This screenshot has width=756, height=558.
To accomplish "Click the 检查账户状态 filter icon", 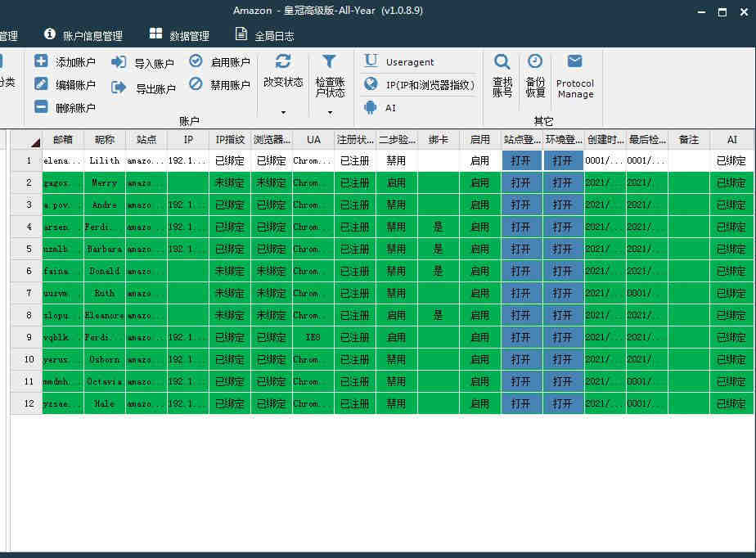I will pyautogui.click(x=329, y=61).
